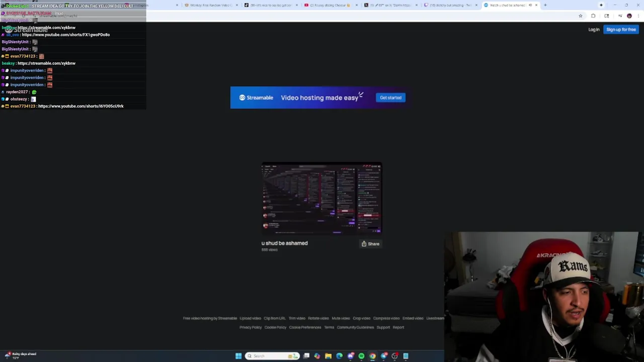
Task: Switch to the Monkey Free Random Video tab
Action: coord(210,5)
